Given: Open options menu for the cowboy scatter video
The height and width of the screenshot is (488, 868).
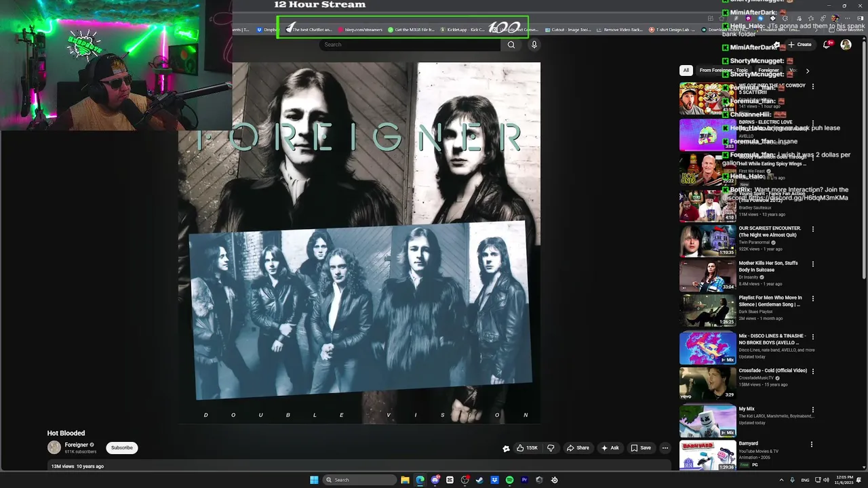Looking at the screenshot, I should [812, 87].
